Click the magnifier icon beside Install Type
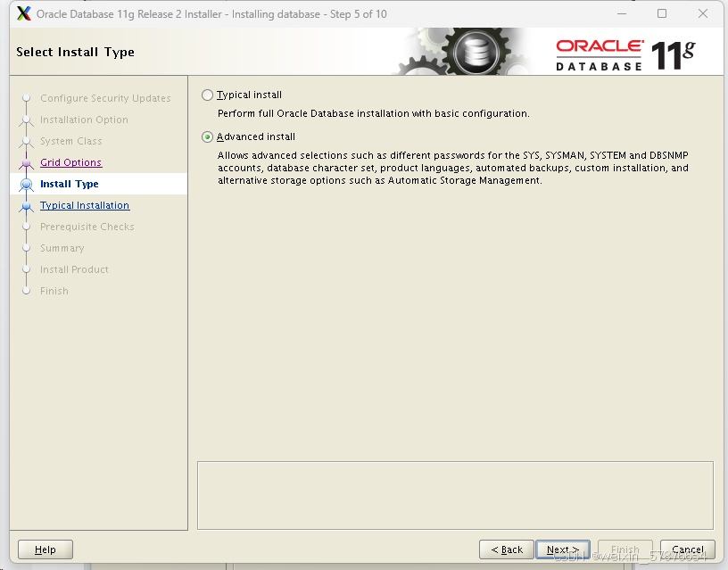This screenshot has height=570, width=728. pos(27,184)
